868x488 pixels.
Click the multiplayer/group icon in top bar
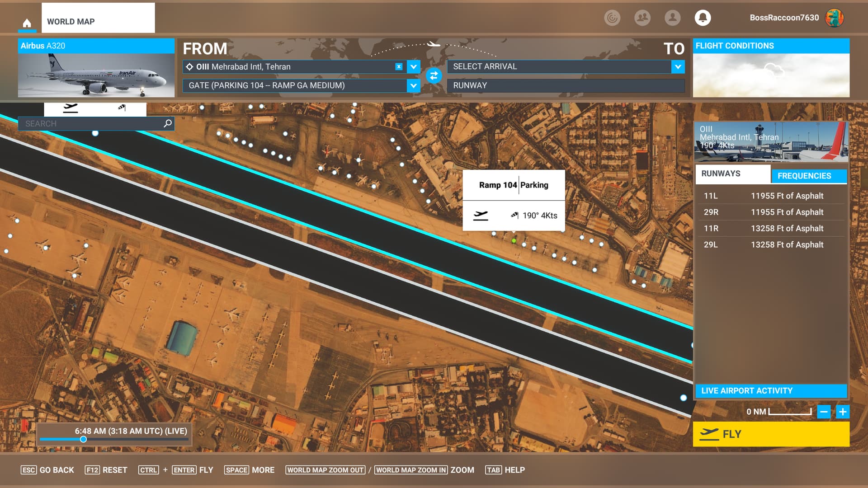coord(643,17)
